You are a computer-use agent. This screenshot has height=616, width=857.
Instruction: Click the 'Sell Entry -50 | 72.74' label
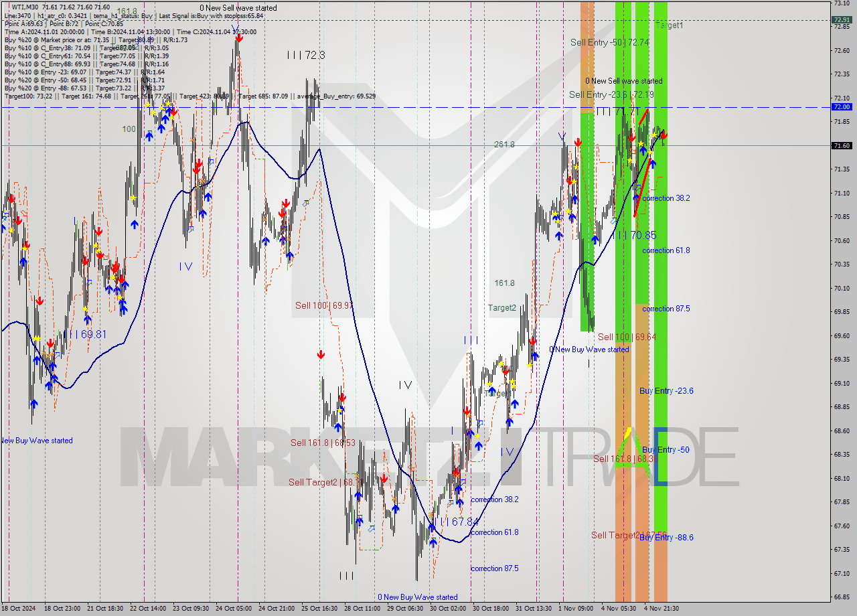pos(610,42)
